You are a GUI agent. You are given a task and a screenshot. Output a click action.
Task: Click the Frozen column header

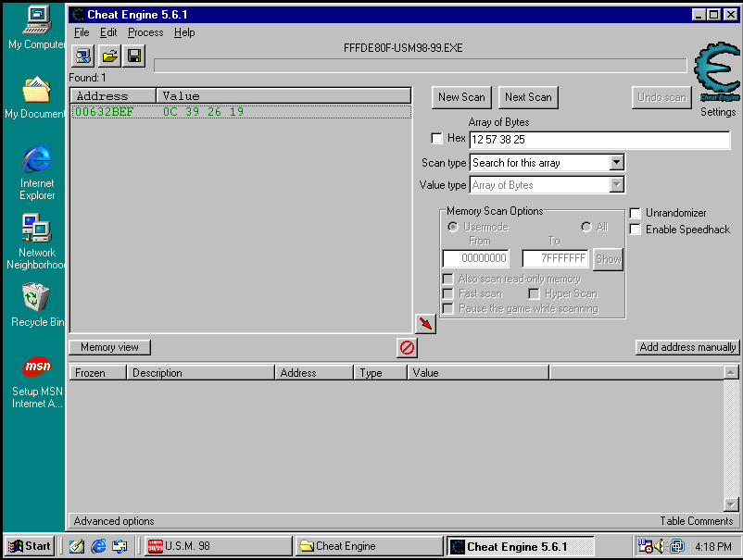(x=97, y=373)
